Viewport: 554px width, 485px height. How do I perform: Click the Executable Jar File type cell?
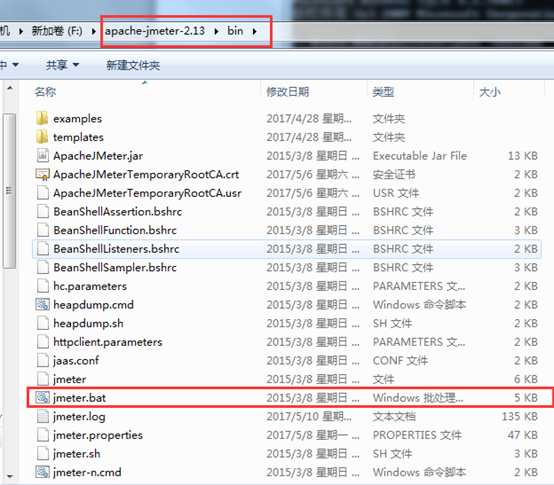tap(420, 156)
